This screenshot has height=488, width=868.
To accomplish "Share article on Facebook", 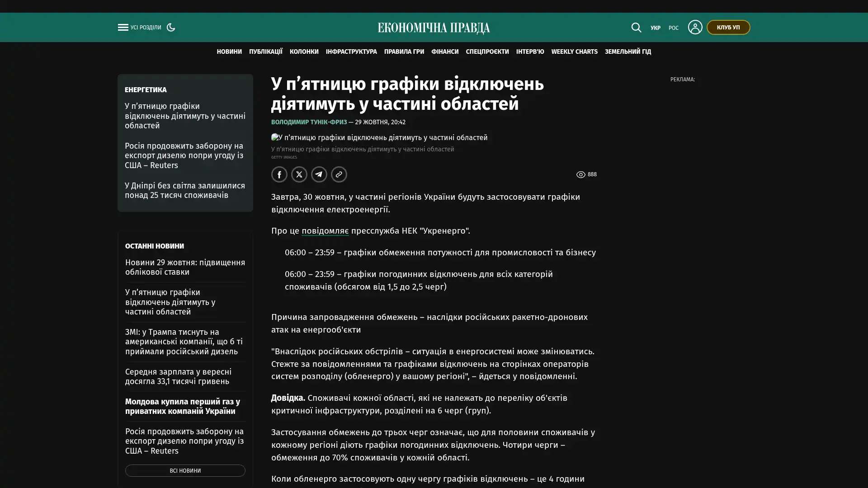I will click(279, 174).
